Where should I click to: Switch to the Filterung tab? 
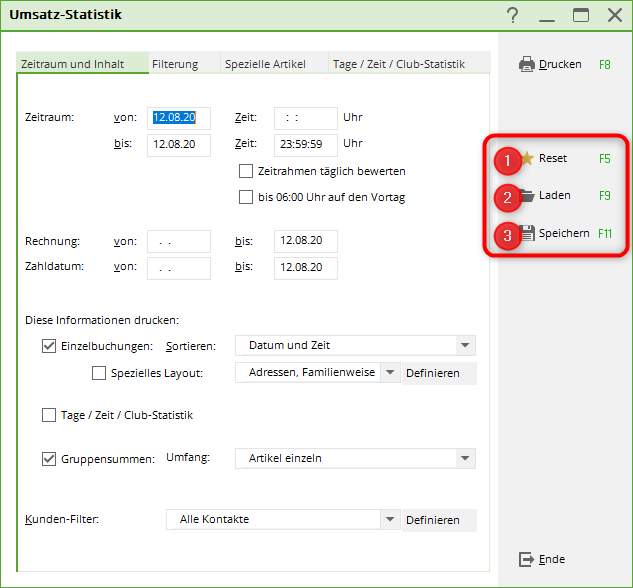click(175, 64)
